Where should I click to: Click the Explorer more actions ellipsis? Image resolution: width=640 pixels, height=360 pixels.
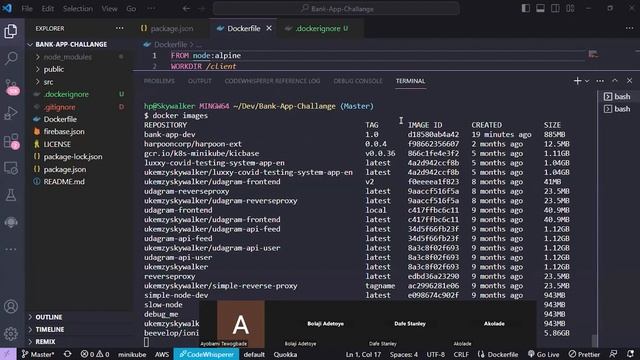coord(120,28)
